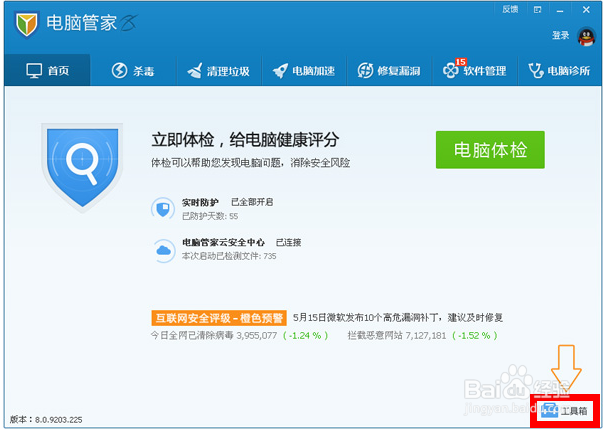Open the 反馈 feedback link
The height and width of the screenshot is (429, 606).
510,9
